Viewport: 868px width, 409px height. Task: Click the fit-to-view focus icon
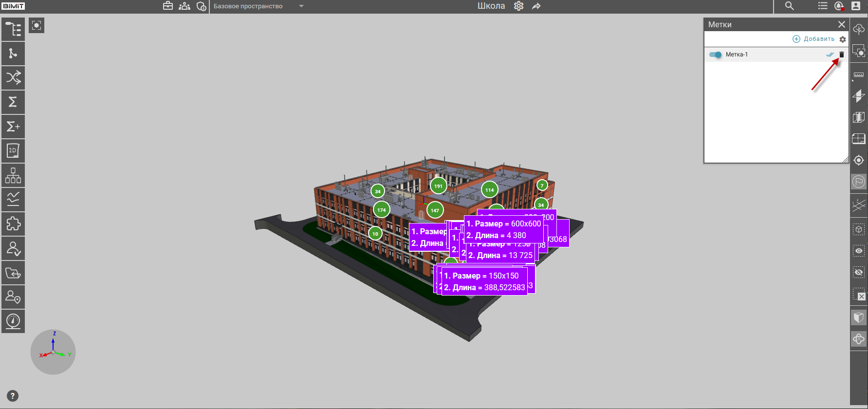[x=37, y=25]
